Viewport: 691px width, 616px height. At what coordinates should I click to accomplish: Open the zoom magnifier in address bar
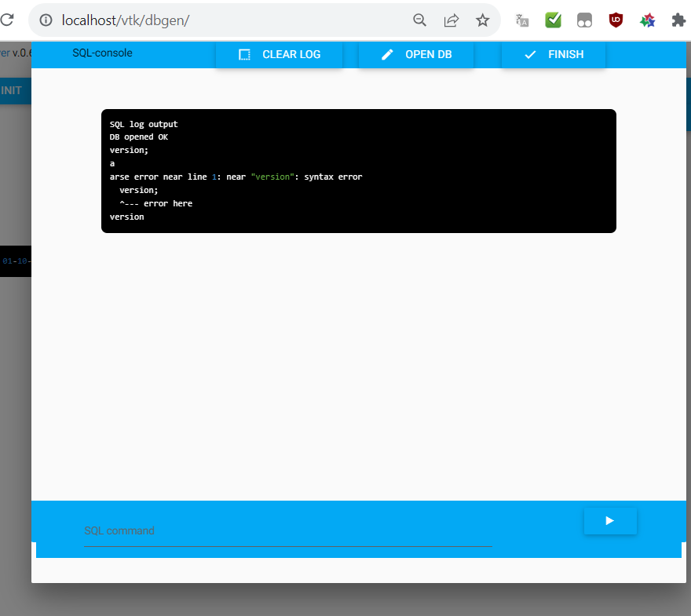[x=419, y=20]
